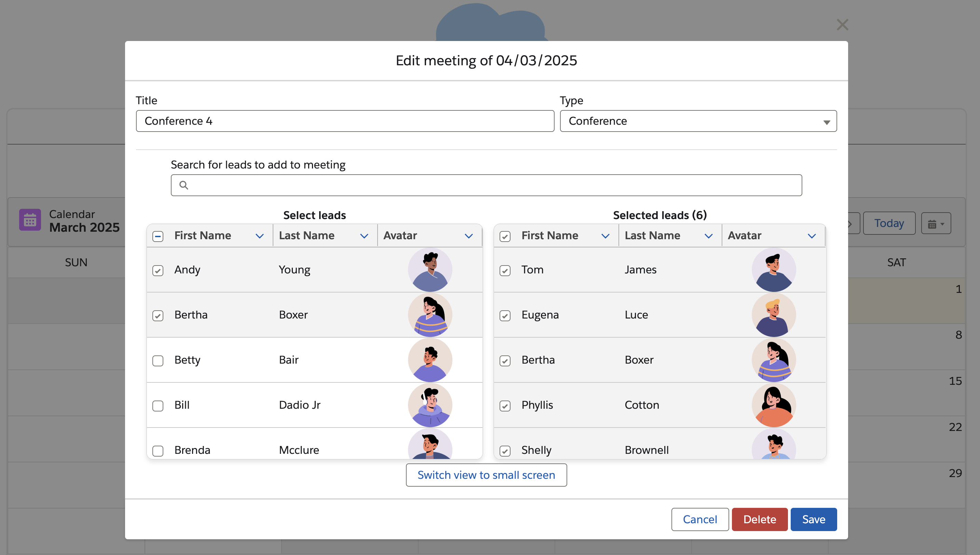The height and width of the screenshot is (555, 980).
Task: Click the Today button in the calendar
Action: pyautogui.click(x=889, y=224)
